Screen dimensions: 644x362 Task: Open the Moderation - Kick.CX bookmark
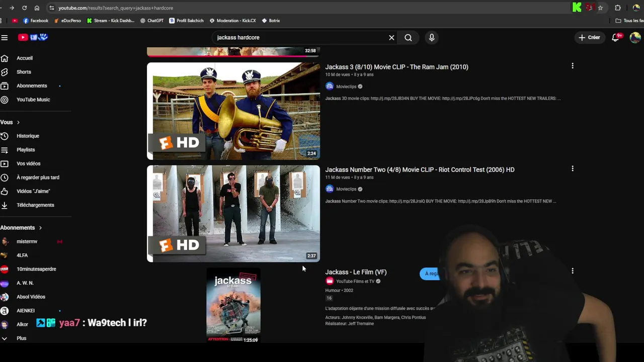(232, 21)
